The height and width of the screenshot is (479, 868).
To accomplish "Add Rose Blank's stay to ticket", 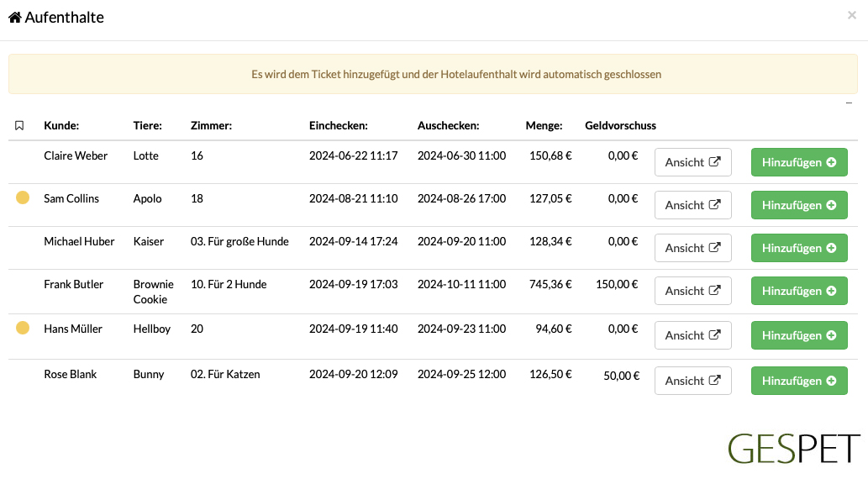I will 799,381.
